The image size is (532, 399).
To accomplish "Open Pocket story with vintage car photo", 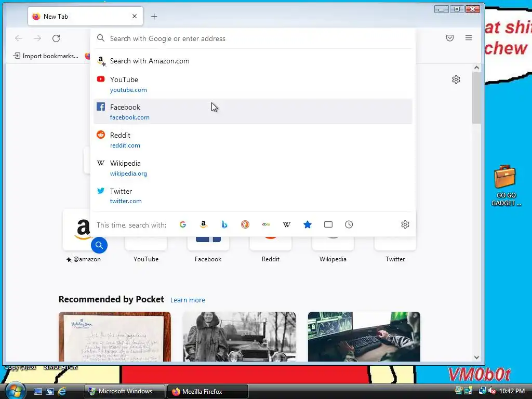I will [239, 337].
